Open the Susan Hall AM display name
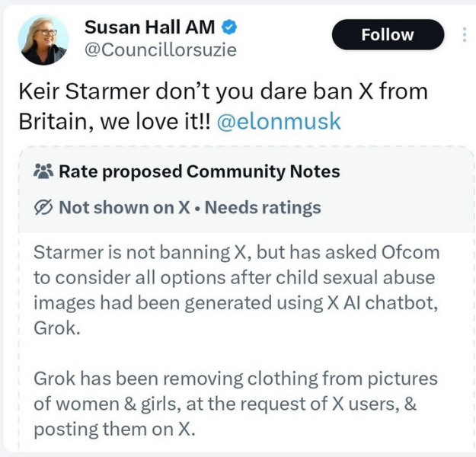The height and width of the screenshot is (457, 476). [x=149, y=28]
